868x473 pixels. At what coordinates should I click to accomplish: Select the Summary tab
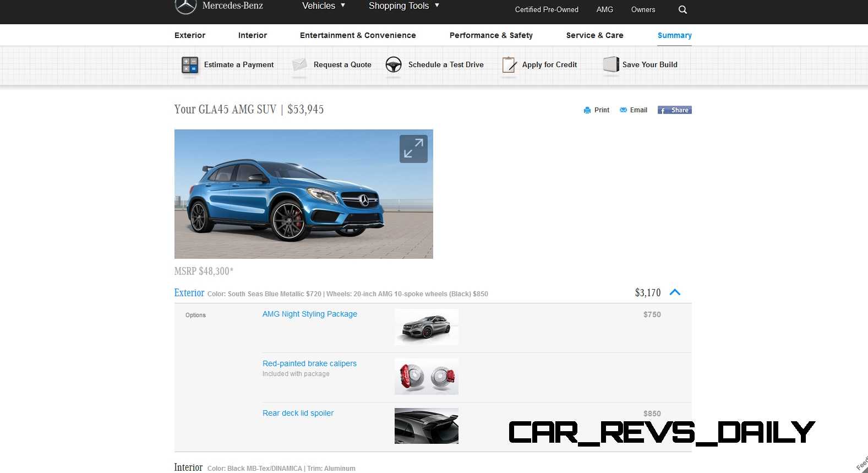[675, 35]
